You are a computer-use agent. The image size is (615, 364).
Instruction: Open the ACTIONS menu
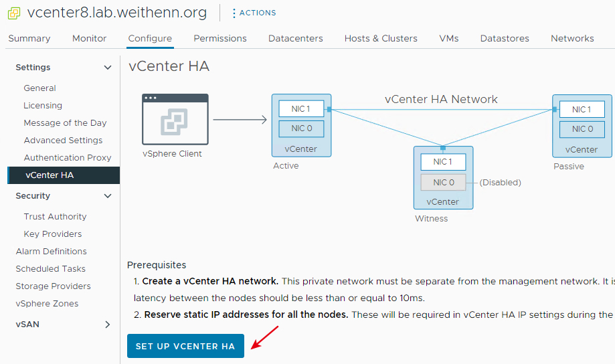(x=254, y=13)
